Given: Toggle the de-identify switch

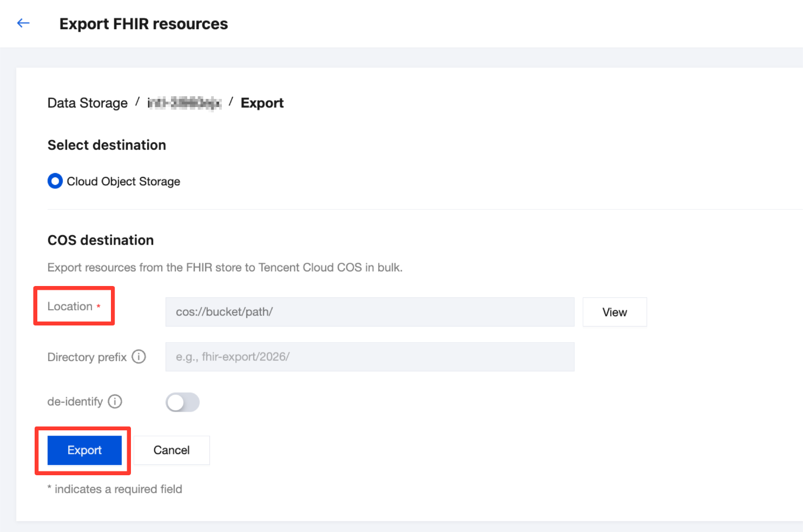Looking at the screenshot, I should pyautogui.click(x=182, y=402).
